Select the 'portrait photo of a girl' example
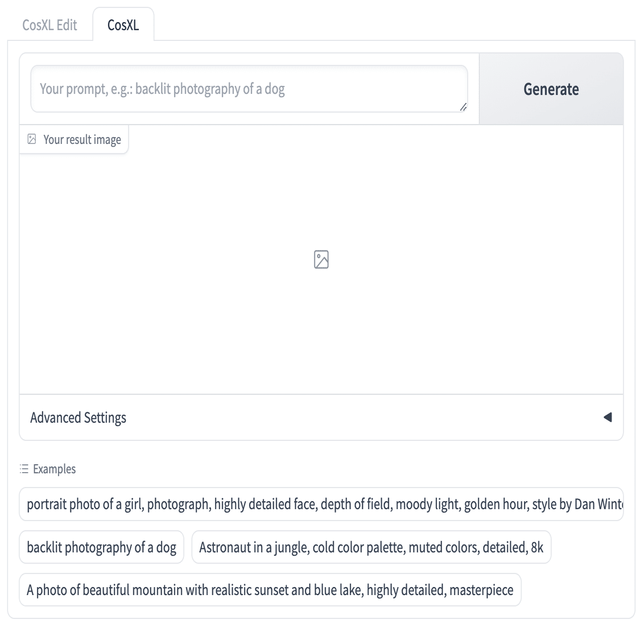644x644 pixels. click(x=321, y=504)
